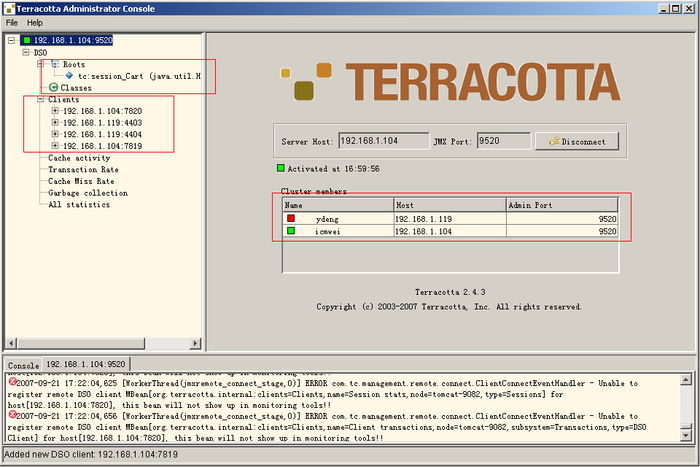Open Cache activity statistics
The height and width of the screenshot is (467, 700).
(79, 158)
